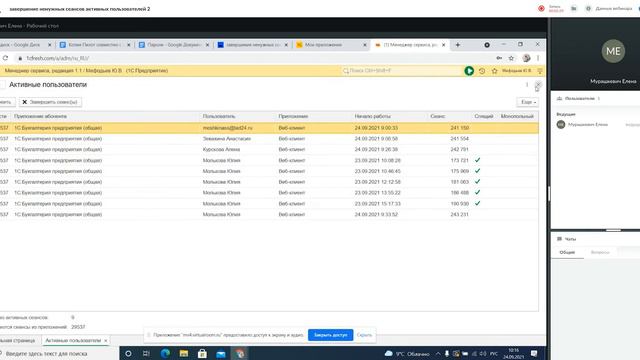Image resolution: width=640 pixels, height=360 pixels.
Task: Switch to the Общий chat tab
Action: (x=567, y=252)
